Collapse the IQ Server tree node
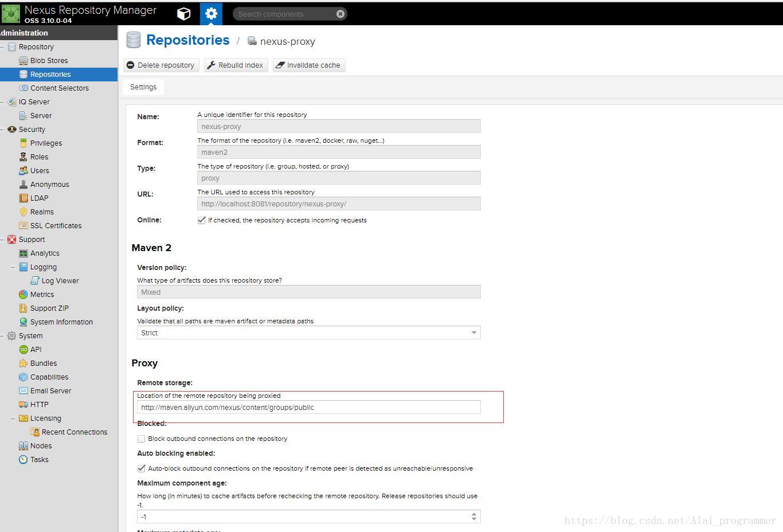Screen dimensions: 783x532 pos(2,101)
